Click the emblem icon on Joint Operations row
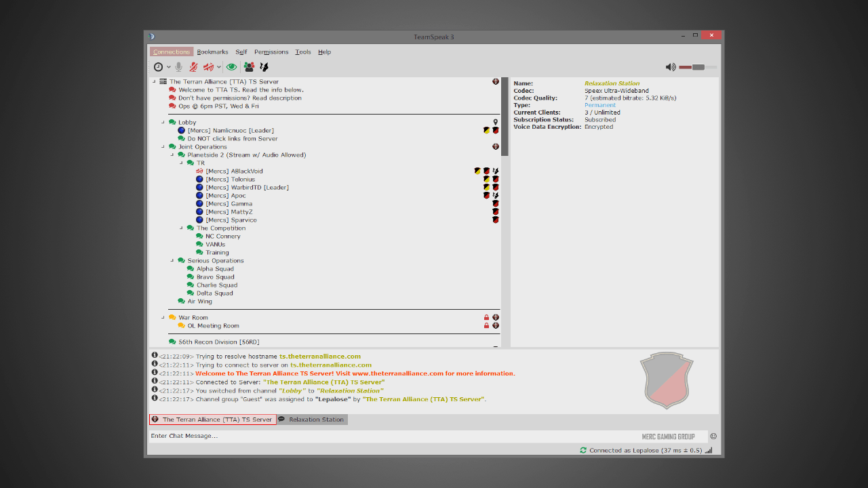868x488 pixels. pyautogui.click(x=496, y=146)
